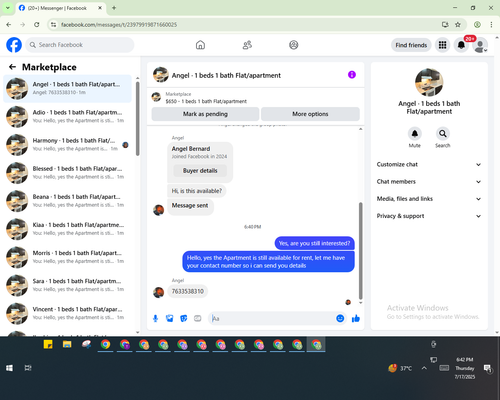
Task: Open a new Chrome tab
Action: click(114, 8)
